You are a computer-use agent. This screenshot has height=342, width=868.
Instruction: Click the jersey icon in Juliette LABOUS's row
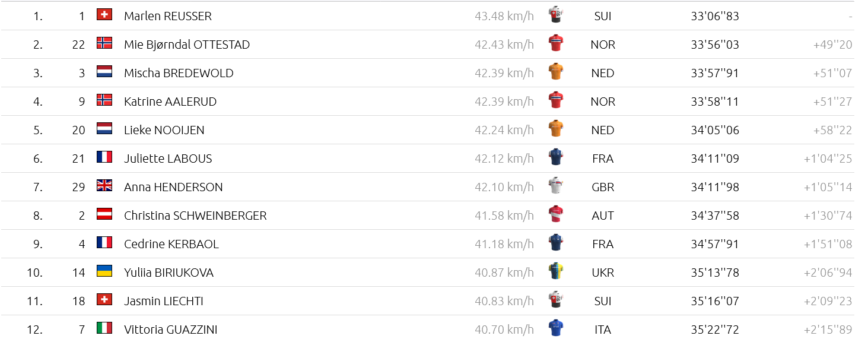pyautogui.click(x=556, y=157)
